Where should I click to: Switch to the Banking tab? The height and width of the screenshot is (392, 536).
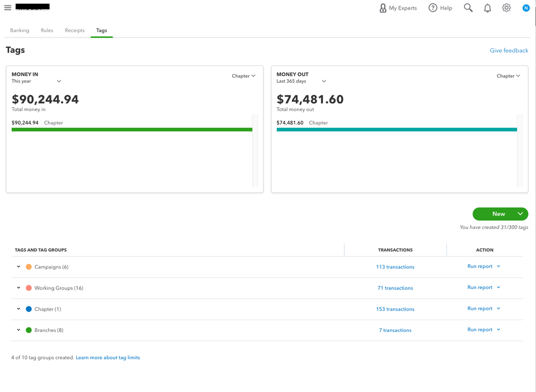point(20,31)
